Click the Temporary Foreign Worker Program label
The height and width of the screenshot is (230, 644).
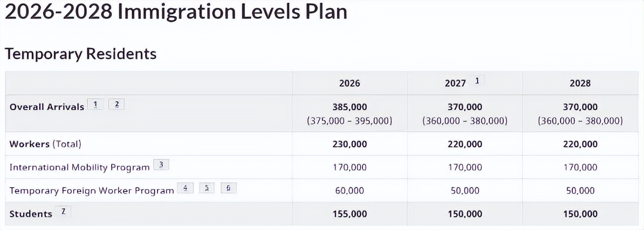(92, 191)
